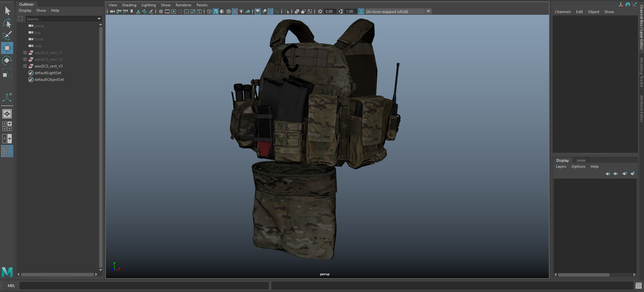Image resolution: width=644 pixels, height=292 pixels.
Task: Expand wasDCS_vest_V1 in the Outliner
Action: pos(25,53)
